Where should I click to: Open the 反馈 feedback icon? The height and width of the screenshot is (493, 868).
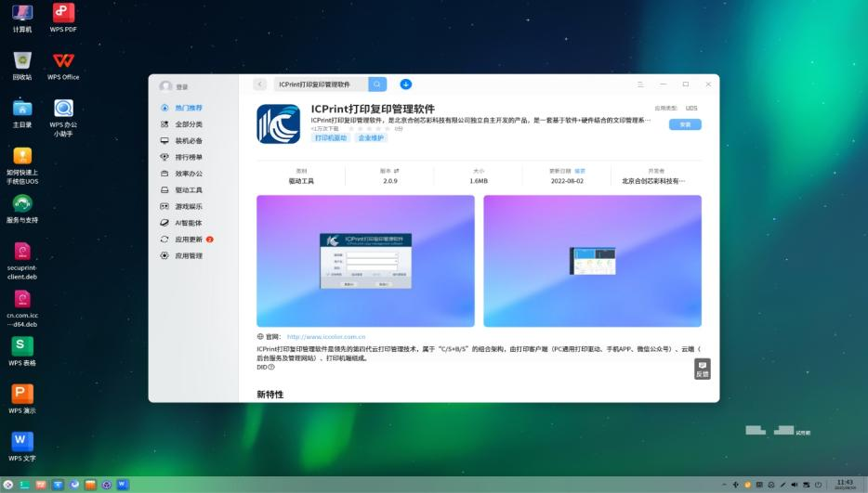(702, 369)
